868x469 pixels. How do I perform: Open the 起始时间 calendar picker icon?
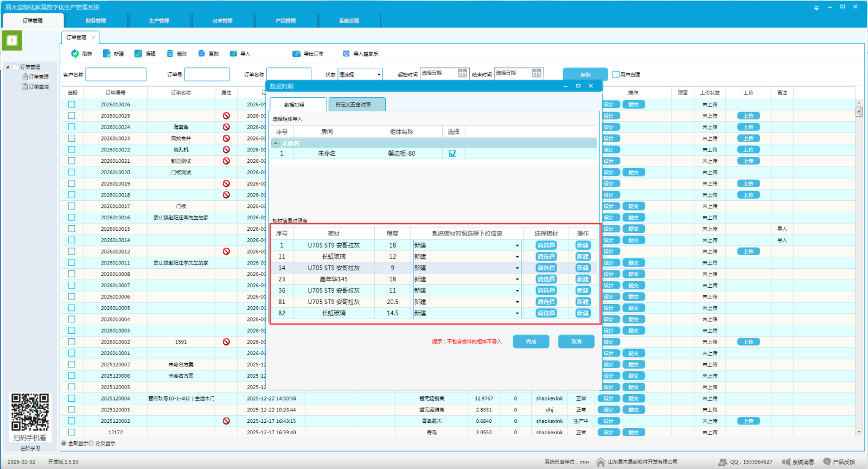(x=462, y=73)
